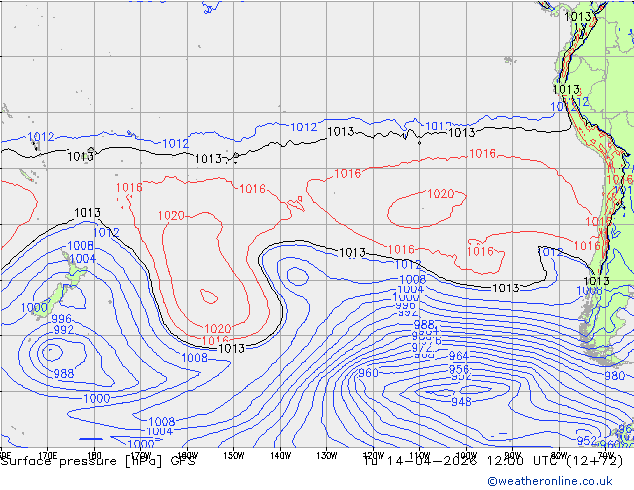Click the "1013" label directly north of New Zealand
The height and width of the screenshot is (490, 634).
tap(87, 213)
